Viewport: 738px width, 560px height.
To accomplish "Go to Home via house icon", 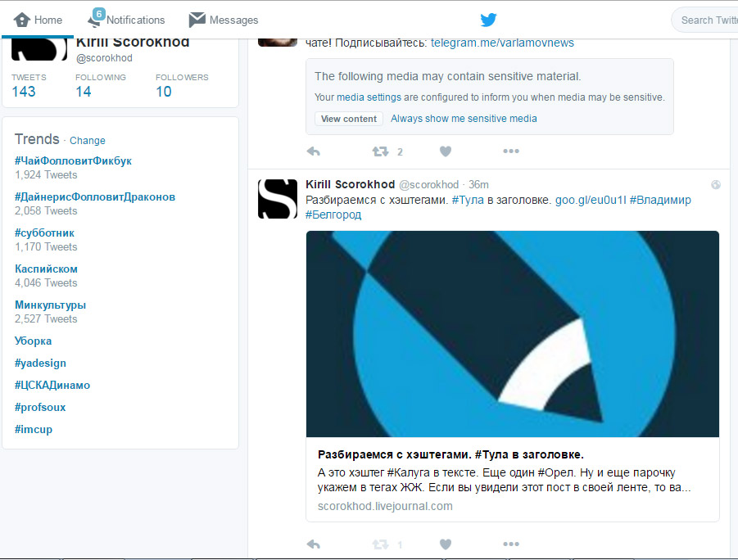I will coord(21,20).
